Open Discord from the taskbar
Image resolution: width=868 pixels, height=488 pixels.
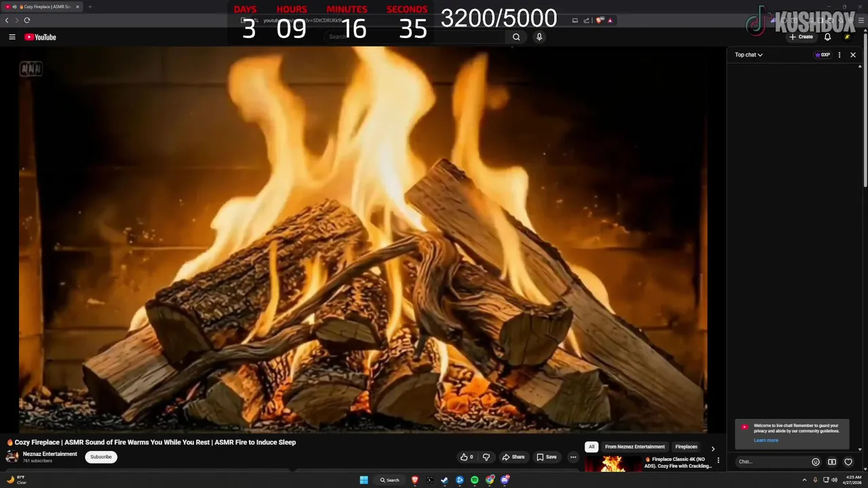[505, 480]
